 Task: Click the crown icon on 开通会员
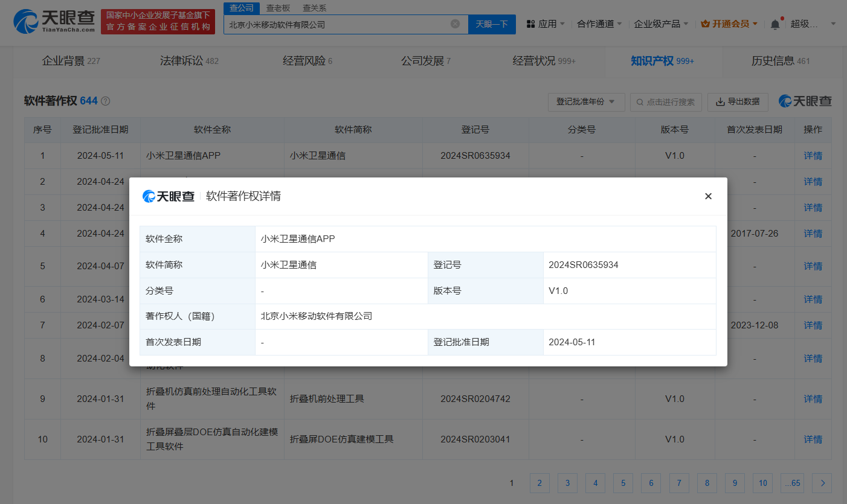pyautogui.click(x=706, y=22)
